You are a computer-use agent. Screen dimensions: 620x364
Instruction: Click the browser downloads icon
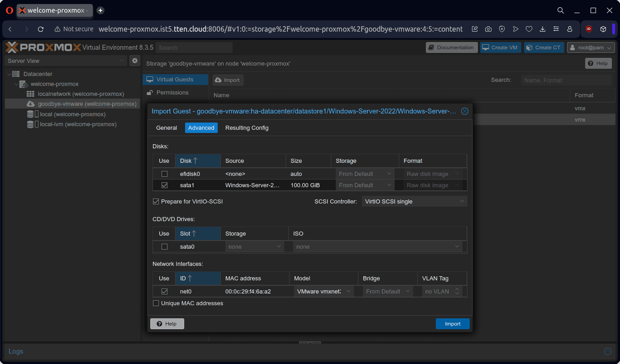pos(543,29)
